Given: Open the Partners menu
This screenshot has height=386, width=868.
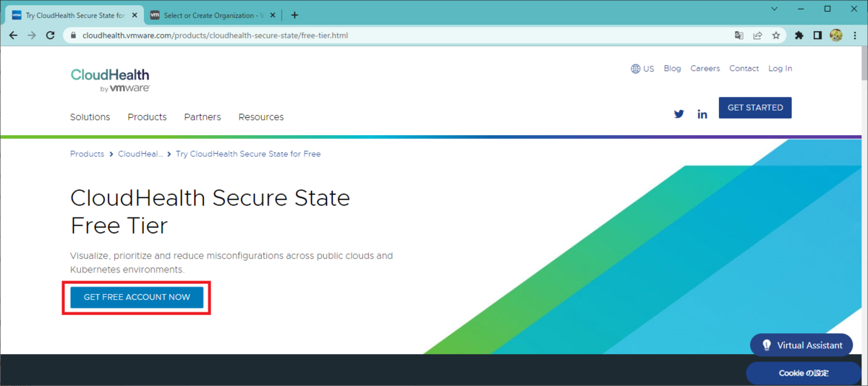Looking at the screenshot, I should coord(203,117).
